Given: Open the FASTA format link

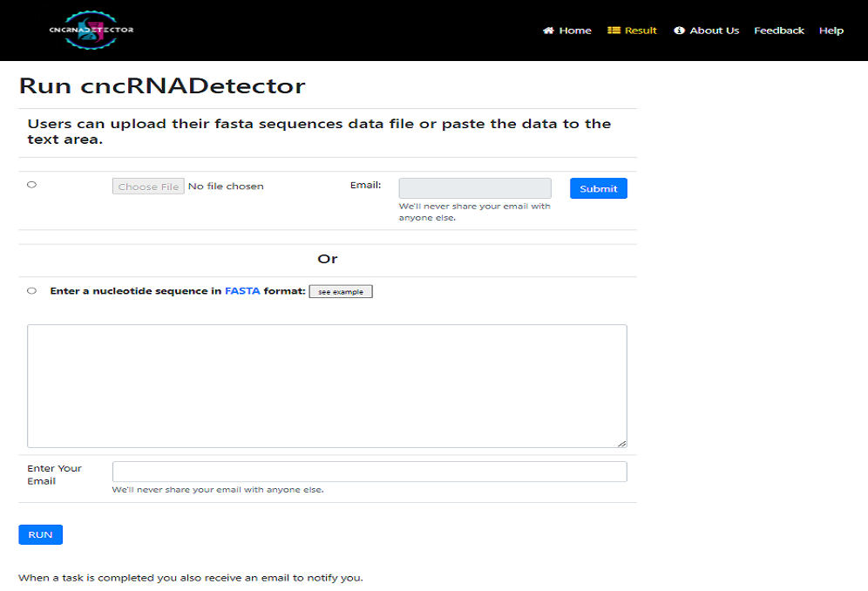Looking at the screenshot, I should pyautogui.click(x=242, y=291).
